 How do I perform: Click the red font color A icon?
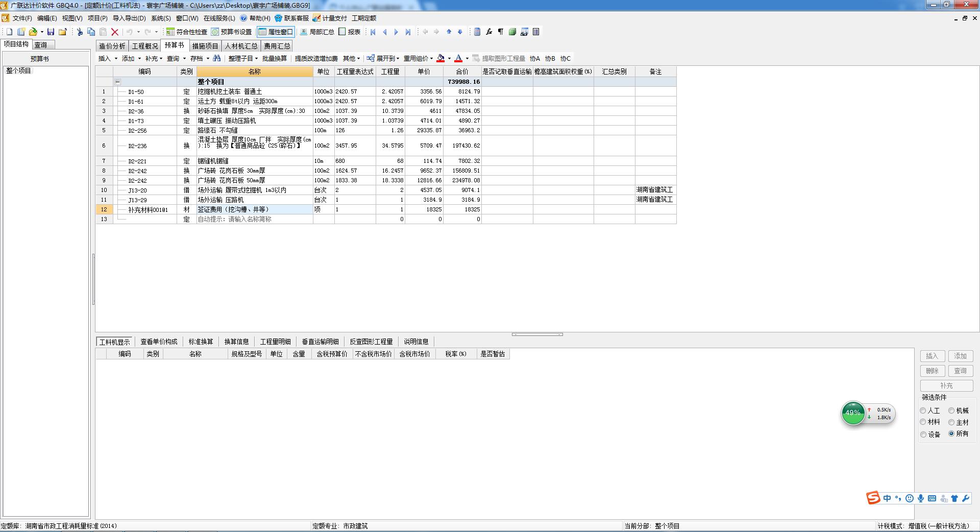(458, 58)
